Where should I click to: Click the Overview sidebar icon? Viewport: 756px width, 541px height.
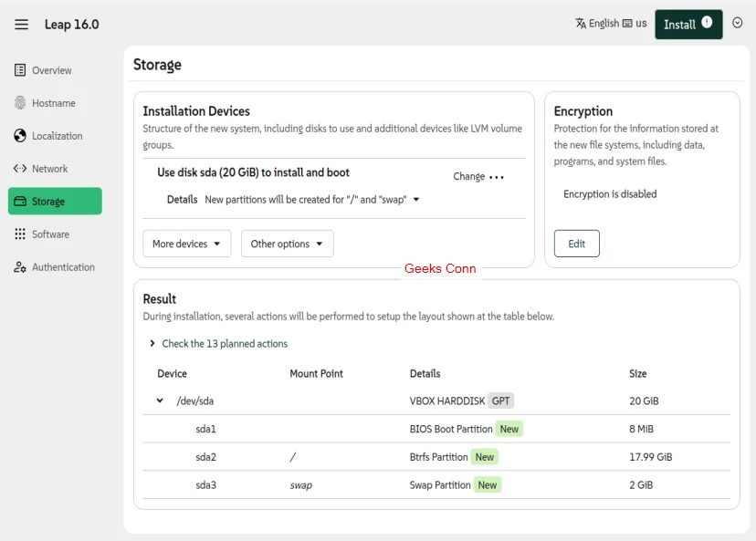point(20,70)
